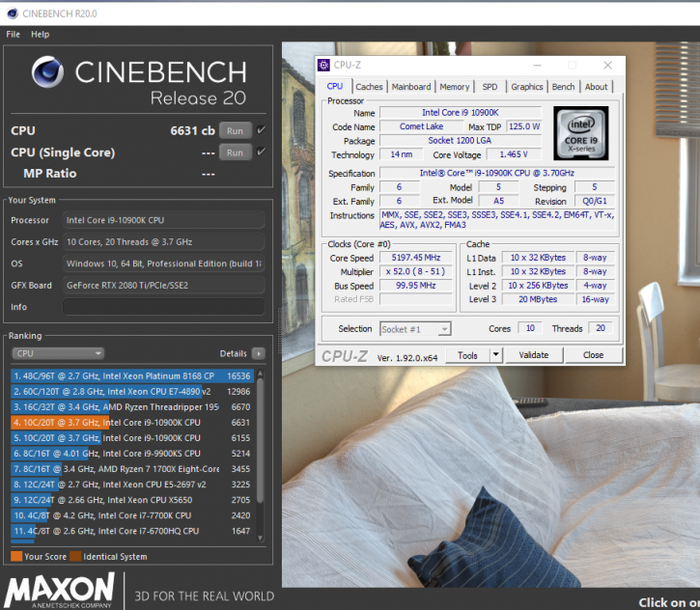Open the Socket #1 selection dropdown
Viewport: 700px width, 610px height.
tap(415, 329)
